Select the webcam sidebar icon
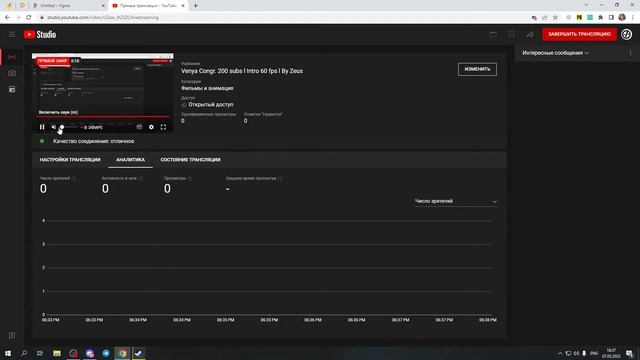 pyautogui.click(x=12, y=73)
